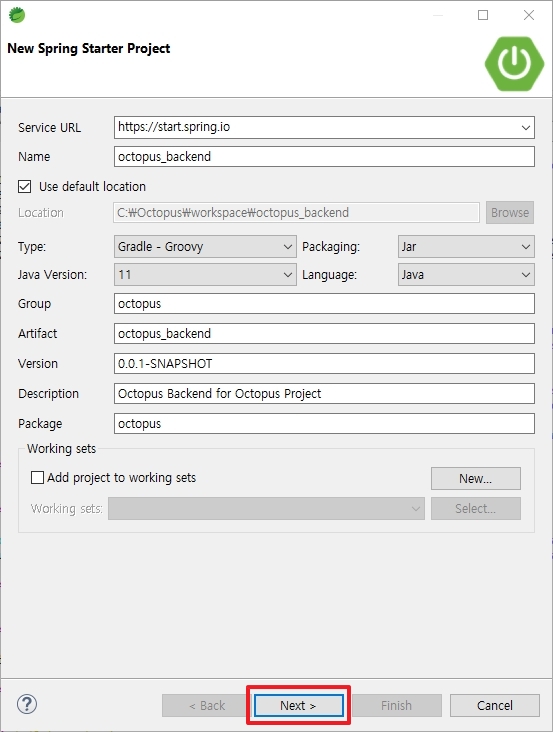Click the Name field octopus_backend
This screenshot has height=732, width=553.
coord(324,156)
